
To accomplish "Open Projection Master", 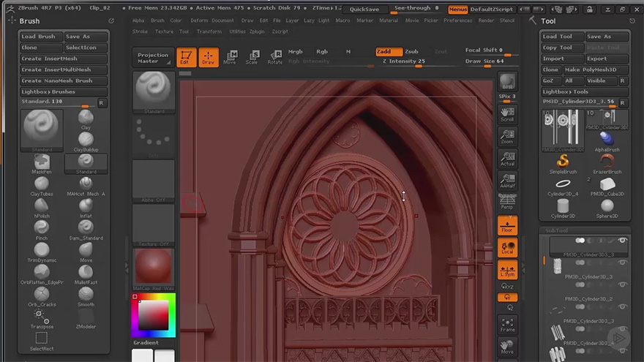I will click(x=153, y=58).
